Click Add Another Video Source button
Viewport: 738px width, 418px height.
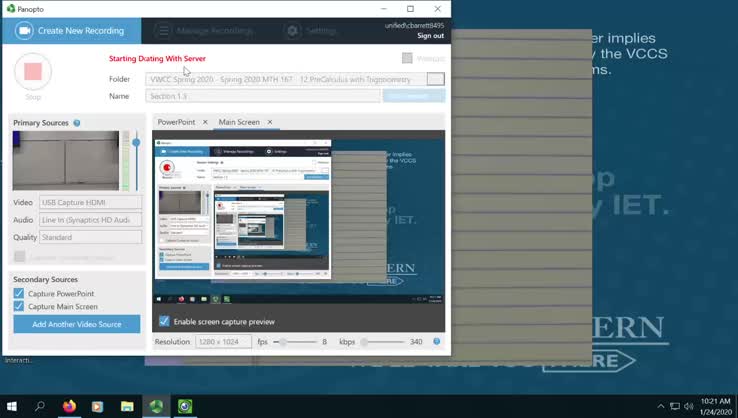pyautogui.click(x=76, y=324)
